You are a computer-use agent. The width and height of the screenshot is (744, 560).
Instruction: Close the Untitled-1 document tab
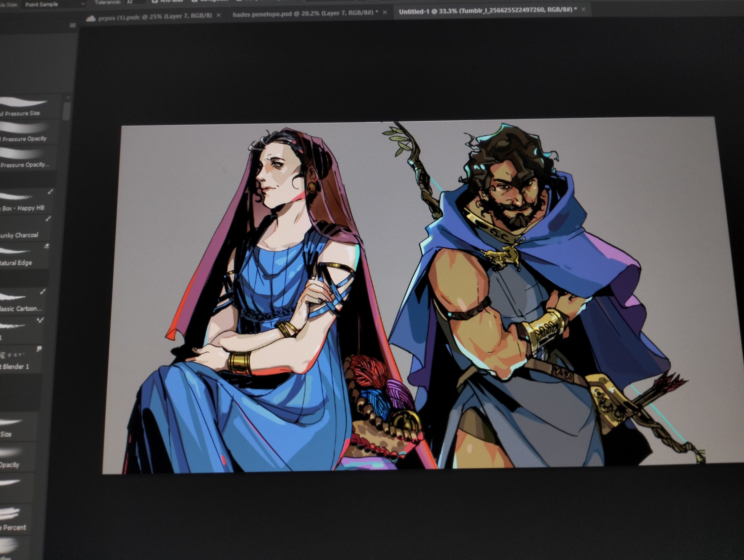click(583, 9)
